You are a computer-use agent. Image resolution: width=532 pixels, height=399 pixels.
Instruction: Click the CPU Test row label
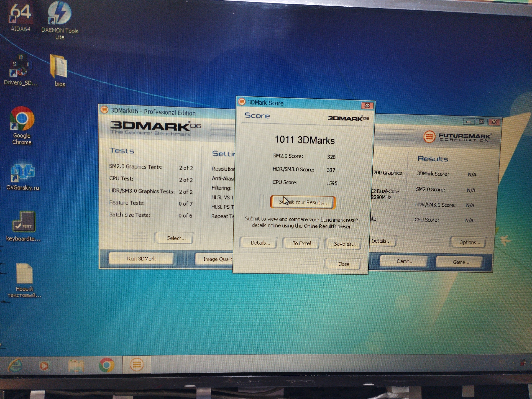pyautogui.click(x=121, y=178)
